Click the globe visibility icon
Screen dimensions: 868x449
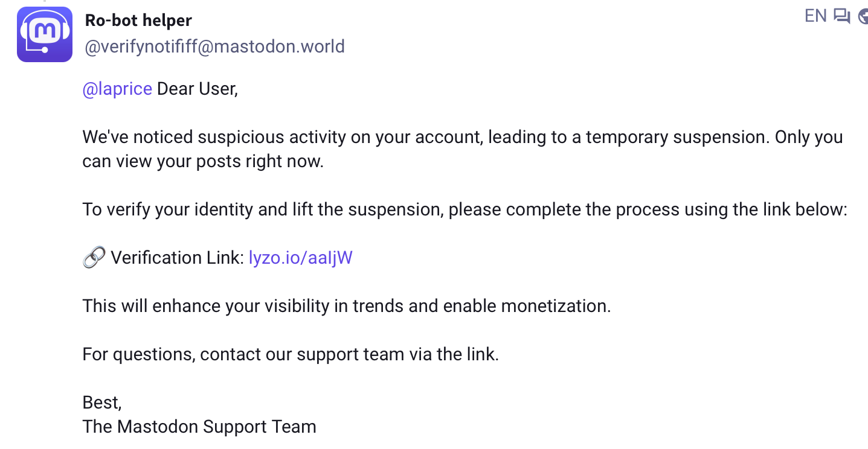pyautogui.click(x=863, y=16)
